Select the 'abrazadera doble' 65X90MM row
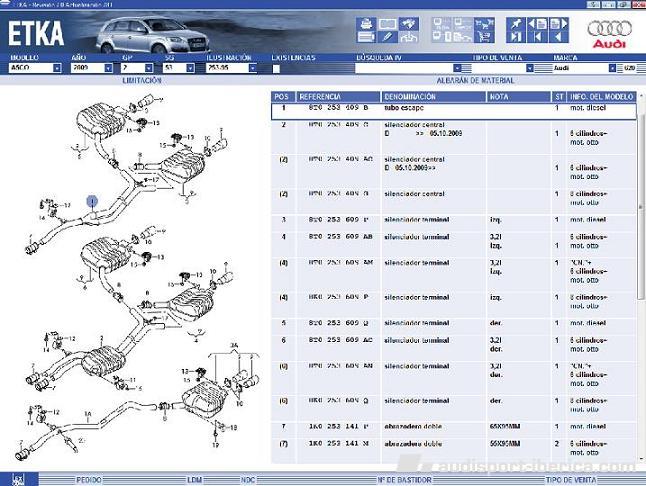The image size is (646, 486). point(454,427)
